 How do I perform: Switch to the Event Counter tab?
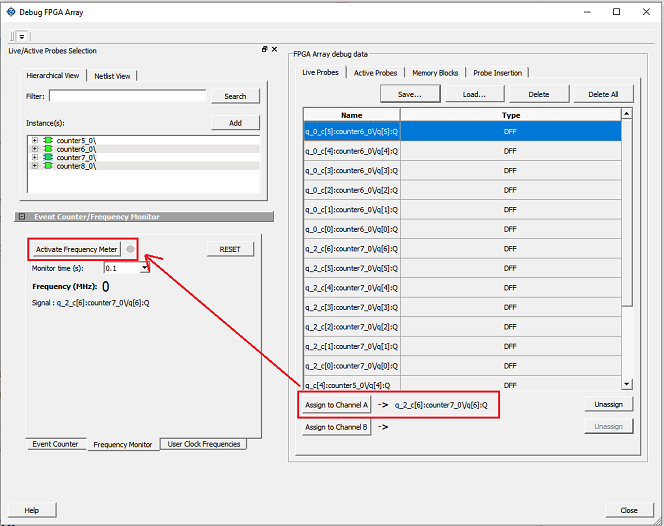click(55, 444)
